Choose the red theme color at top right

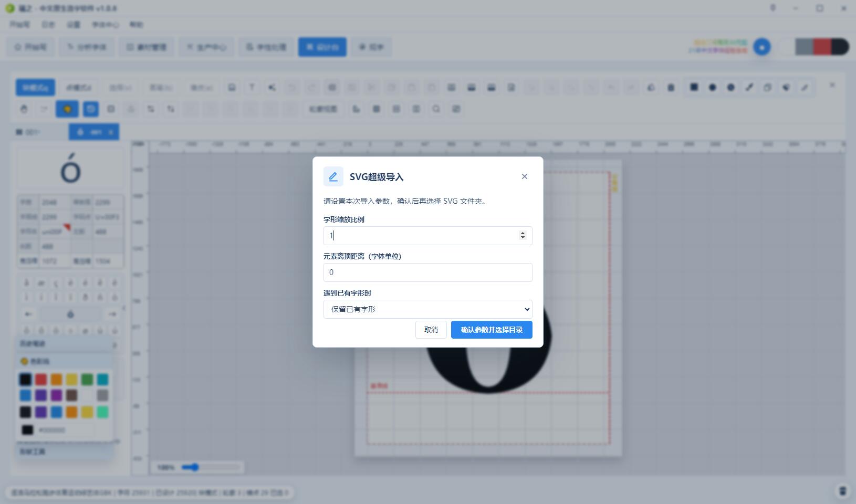click(x=822, y=47)
